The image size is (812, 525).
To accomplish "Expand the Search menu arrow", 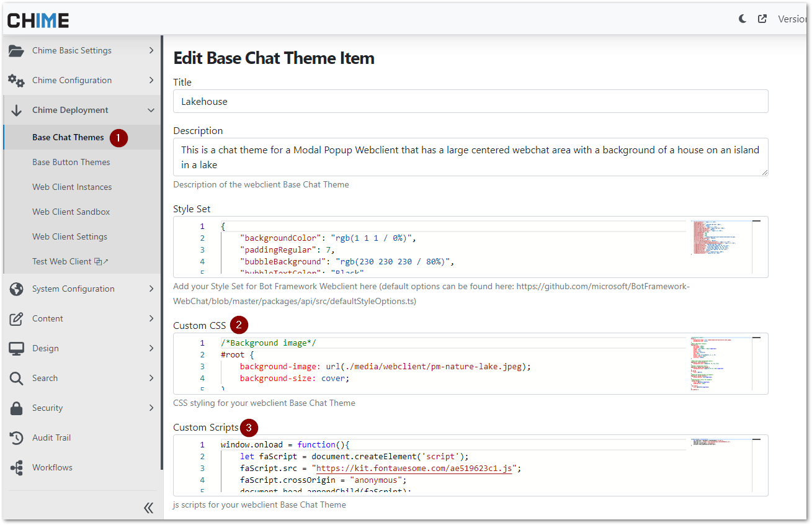I will [151, 378].
